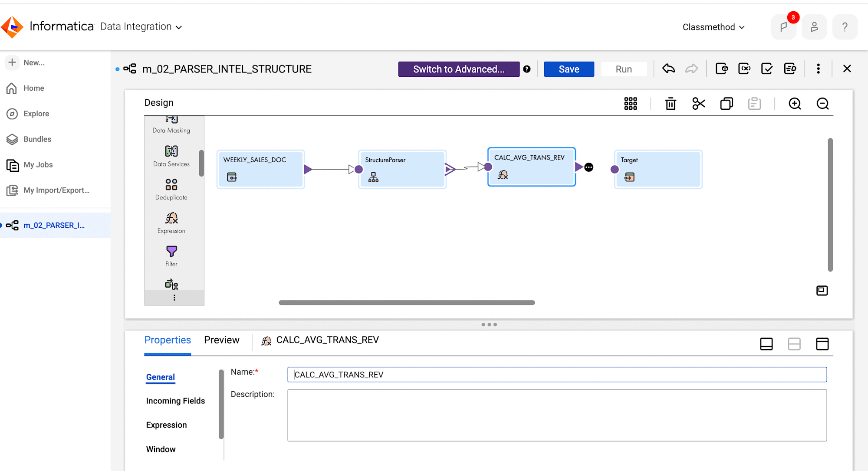Open Explore in sidebar
Image resolution: width=868 pixels, height=471 pixels.
pyautogui.click(x=28, y=114)
